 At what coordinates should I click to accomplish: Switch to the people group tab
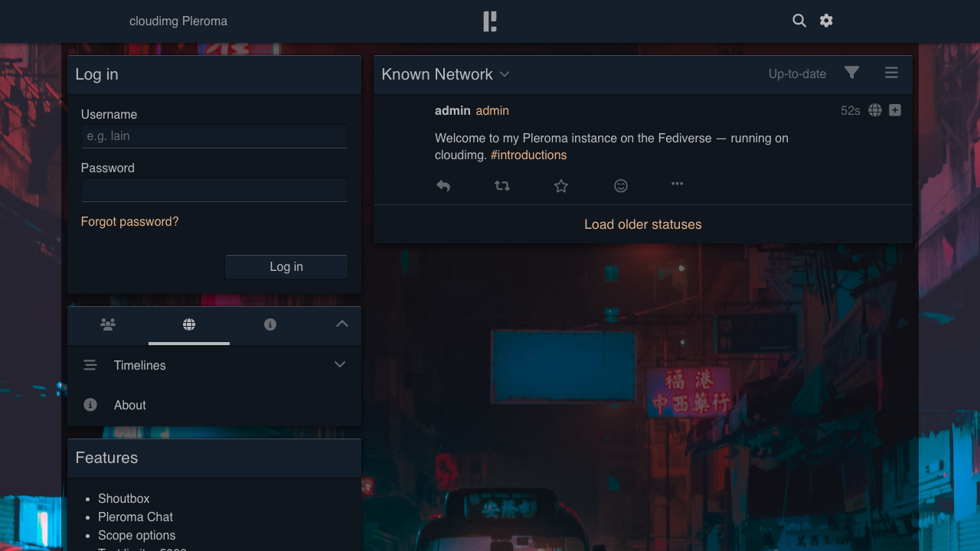(x=108, y=324)
